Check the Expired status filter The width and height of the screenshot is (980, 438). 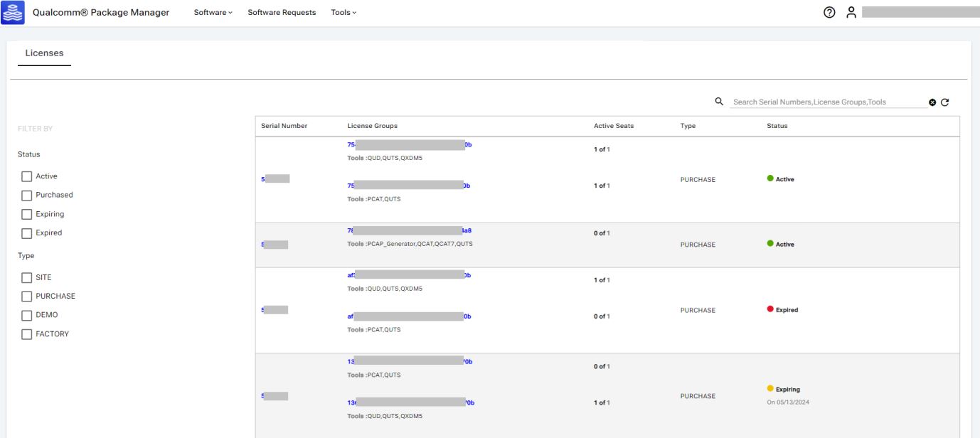27,233
